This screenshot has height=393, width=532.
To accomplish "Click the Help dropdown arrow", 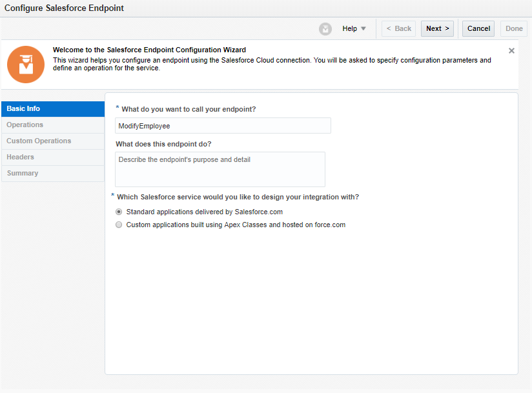I will (x=363, y=29).
